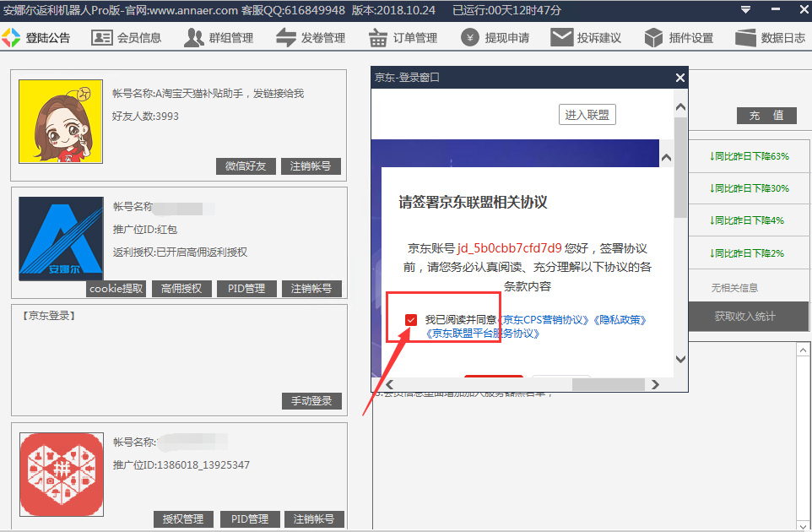
Task: Click the cartoon girl WeChat avatar
Action: 61,122
